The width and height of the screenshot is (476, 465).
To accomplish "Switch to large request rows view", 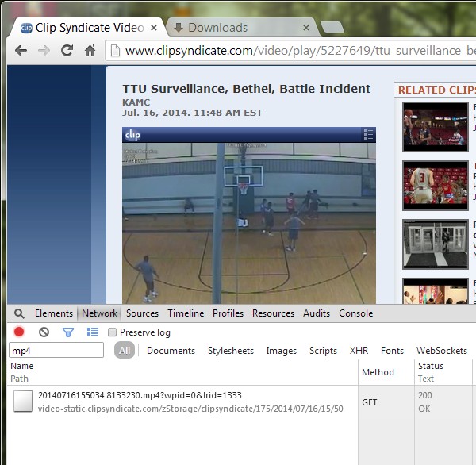I will (x=92, y=332).
